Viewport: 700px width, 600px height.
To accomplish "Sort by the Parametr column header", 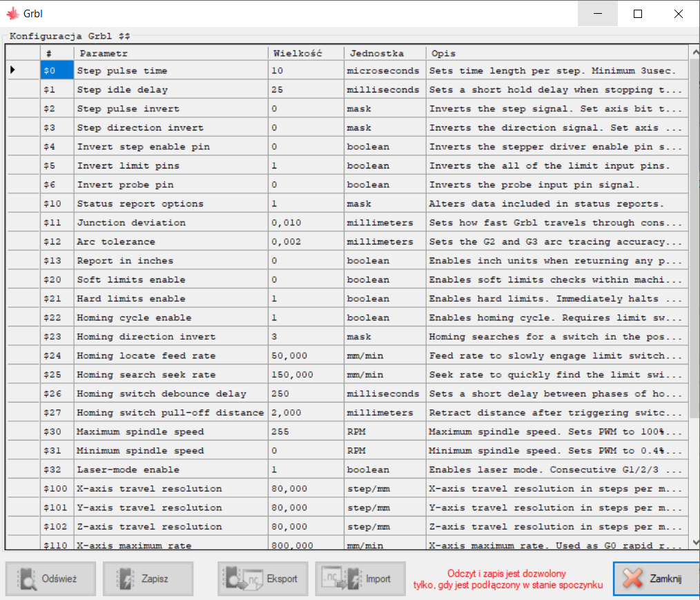I will tap(171, 53).
